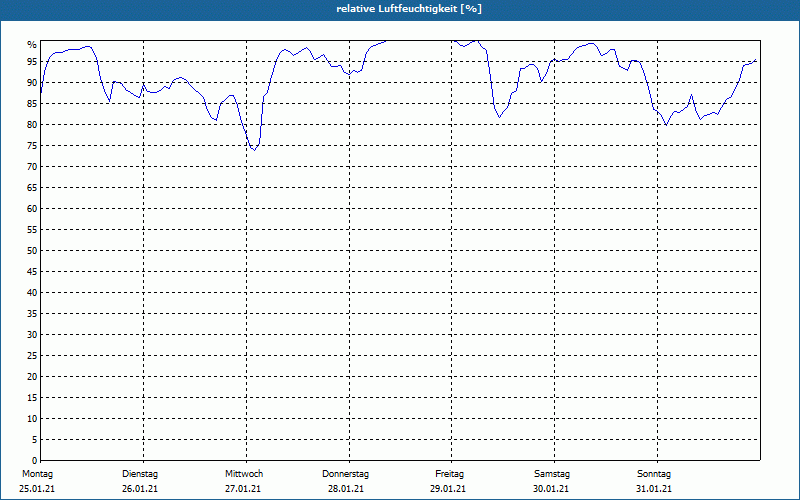Click the 35 value on y-axis
The height and width of the screenshot is (500, 800).
click(32, 314)
